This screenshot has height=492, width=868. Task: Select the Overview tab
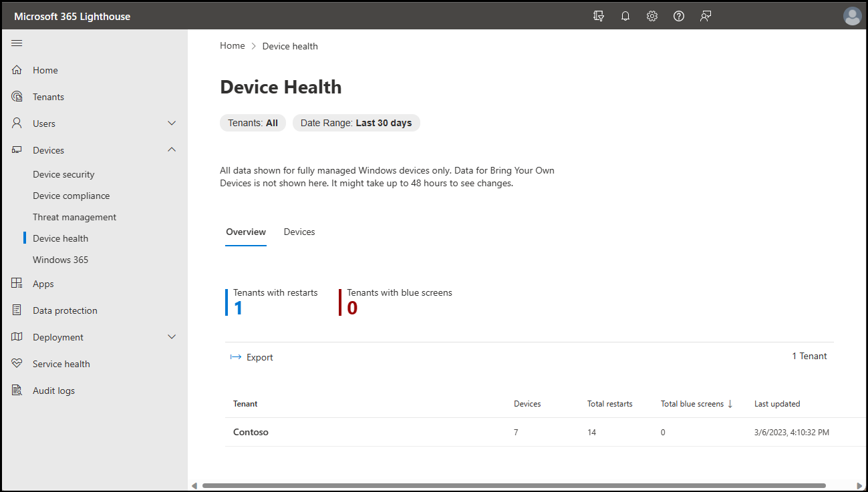coord(246,232)
